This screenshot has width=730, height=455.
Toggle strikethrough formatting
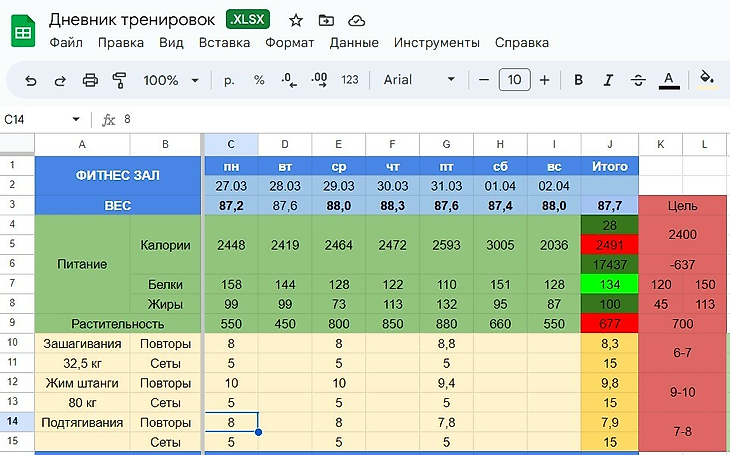pos(637,80)
